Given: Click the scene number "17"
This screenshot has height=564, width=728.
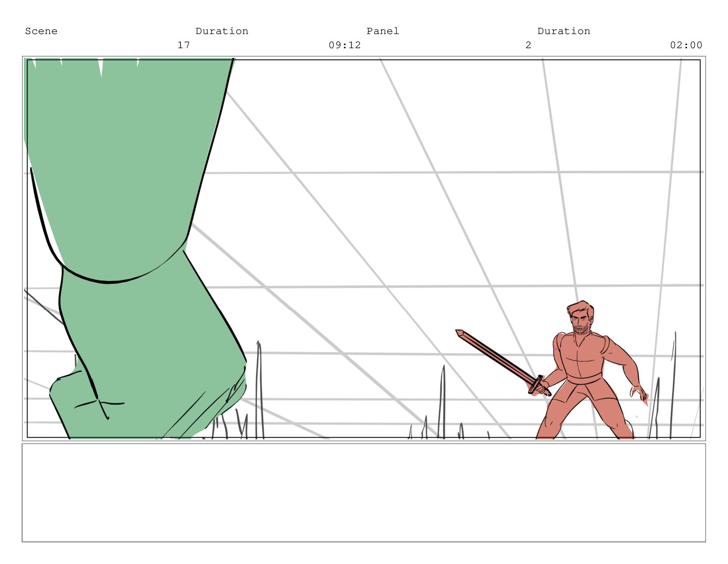Looking at the screenshot, I should (184, 45).
